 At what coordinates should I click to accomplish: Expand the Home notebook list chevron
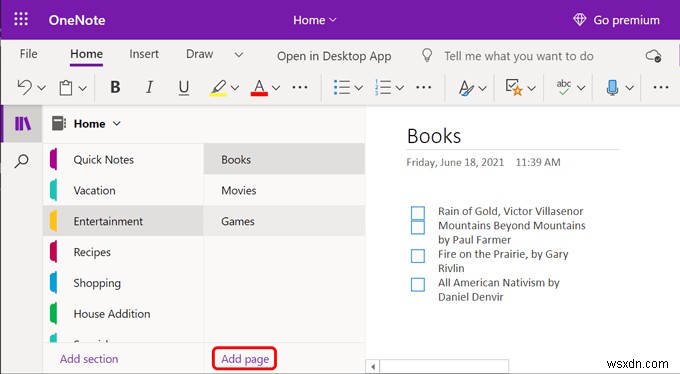point(117,124)
